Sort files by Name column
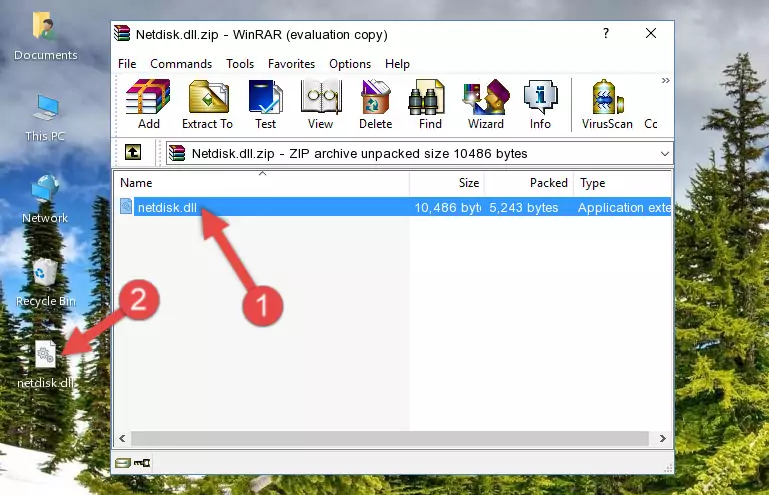The width and height of the screenshot is (769, 495). pyautogui.click(x=262, y=183)
